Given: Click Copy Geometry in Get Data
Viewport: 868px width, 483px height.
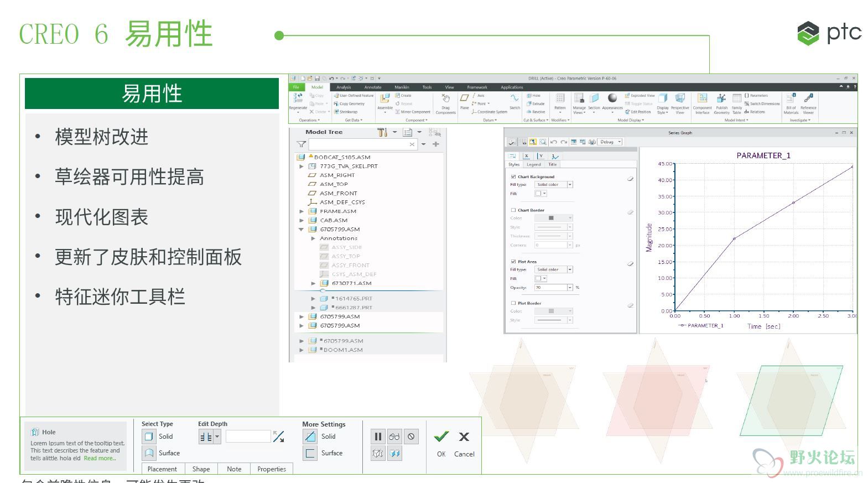Looking at the screenshot, I should pos(349,103).
